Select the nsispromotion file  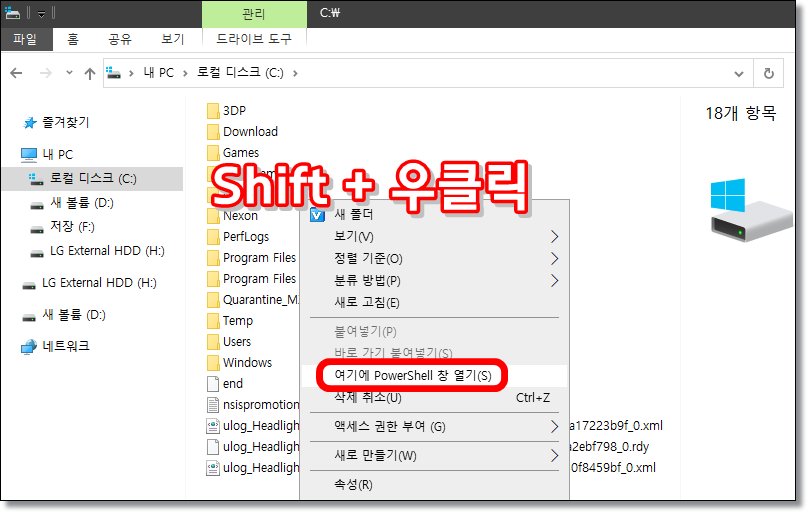pyautogui.click(x=261, y=405)
